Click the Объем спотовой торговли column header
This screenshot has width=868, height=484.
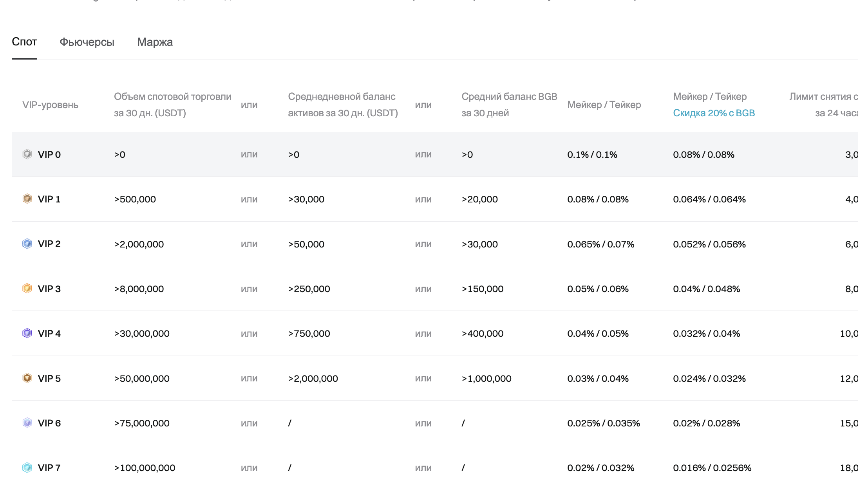172,105
